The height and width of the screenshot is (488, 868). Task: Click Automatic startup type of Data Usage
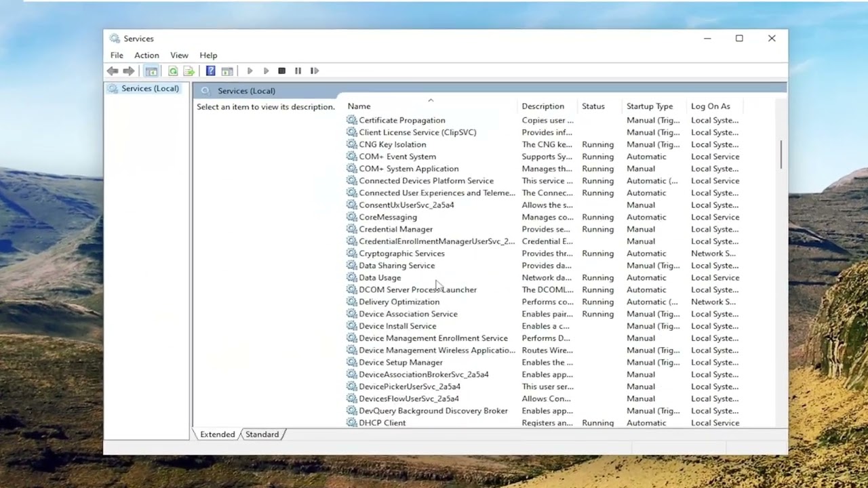[646, 278]
